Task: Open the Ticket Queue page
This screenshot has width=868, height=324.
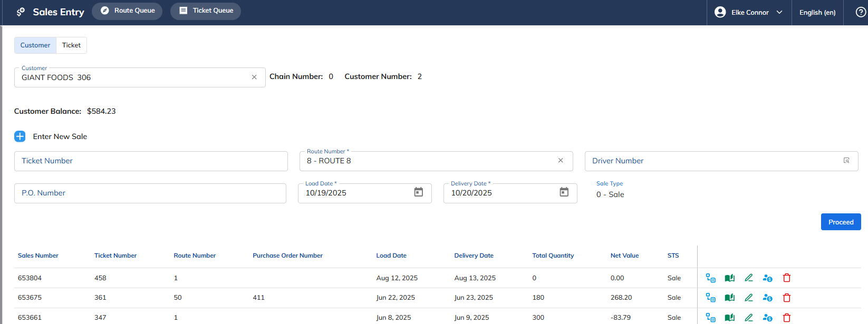Action: 206,11
